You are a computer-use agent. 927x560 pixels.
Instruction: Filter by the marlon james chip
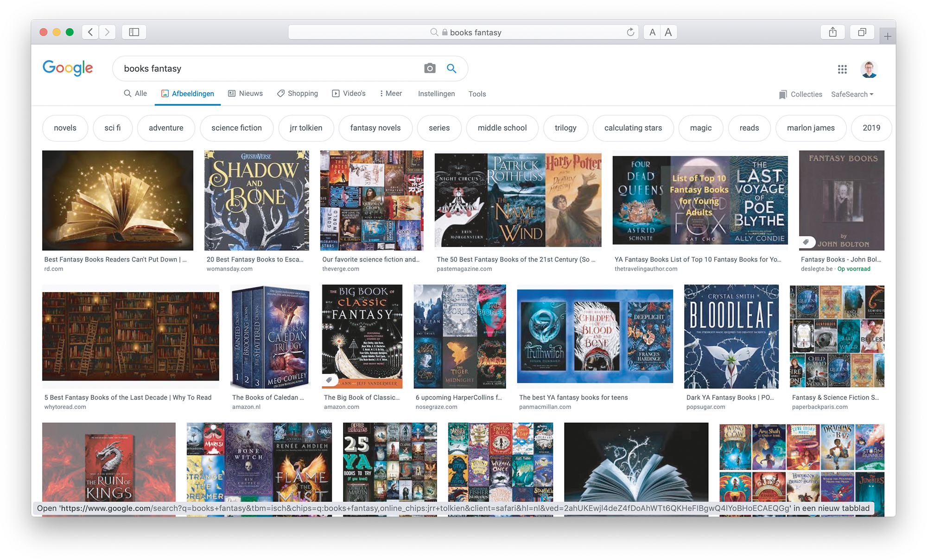point(811,128)
